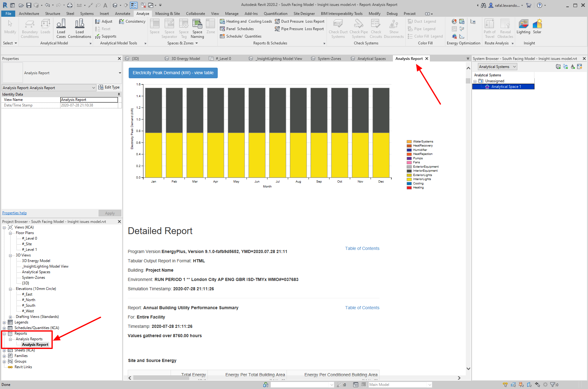Collapse the Floor Plans tree node
The image size is (588, 389).
pyautogui.click(x=10, y=233)
